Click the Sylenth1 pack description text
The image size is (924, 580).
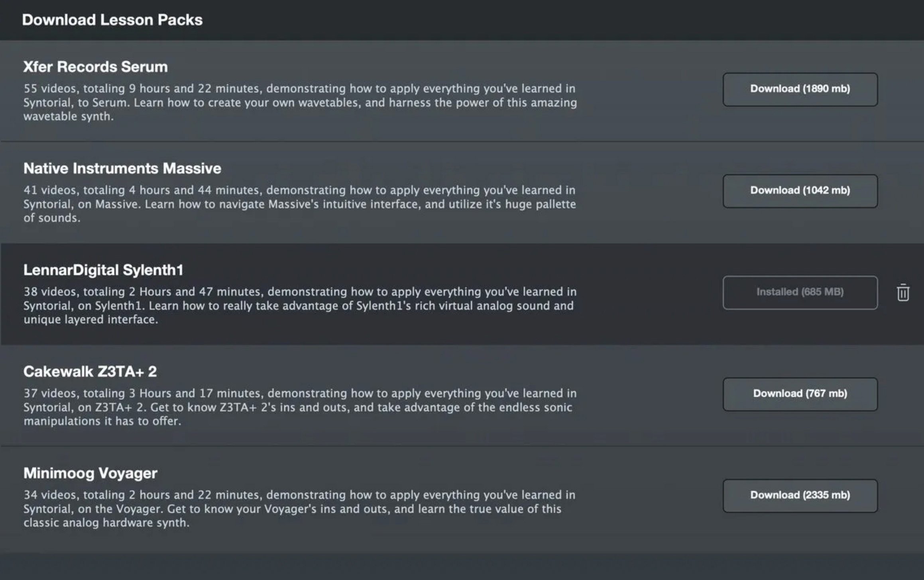[299, 306]
